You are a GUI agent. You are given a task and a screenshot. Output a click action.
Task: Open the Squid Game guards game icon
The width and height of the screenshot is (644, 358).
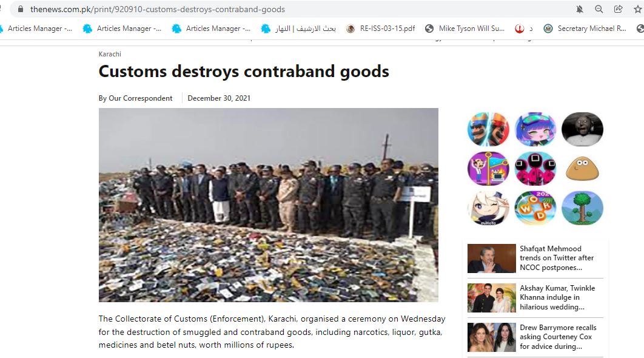[535, 169]
